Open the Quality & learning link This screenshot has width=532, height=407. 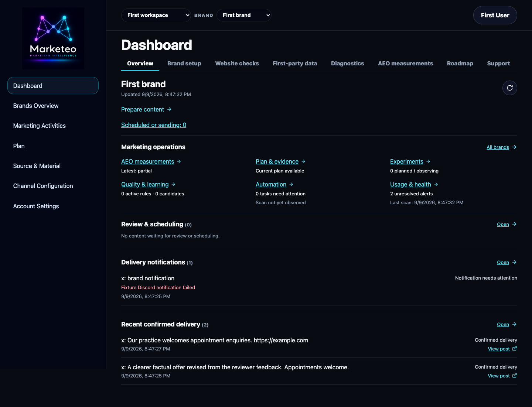pos(145,184)
